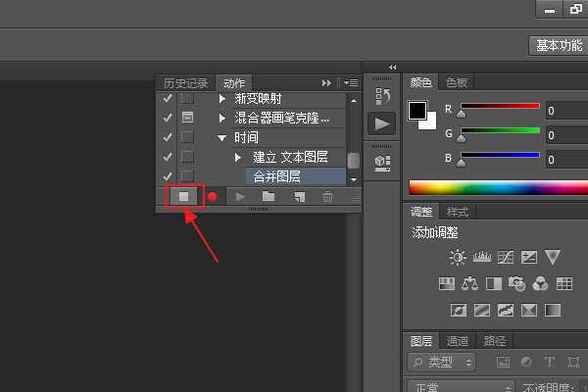This screenshot has width=588, height=392.
Task: Select the 动作 tab
Action: click(234, 83)
